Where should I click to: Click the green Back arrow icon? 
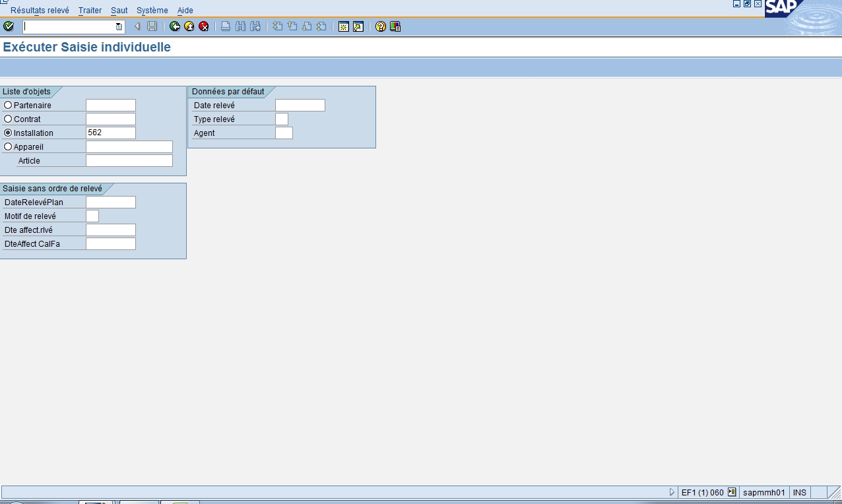[x=175, y=26]
